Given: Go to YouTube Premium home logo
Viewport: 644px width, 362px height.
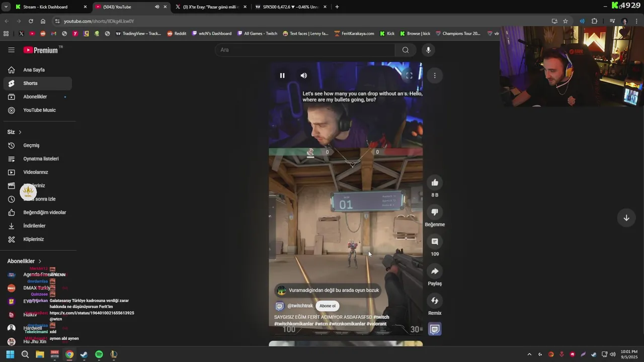Looking at the screenshot, I should 41,50.
